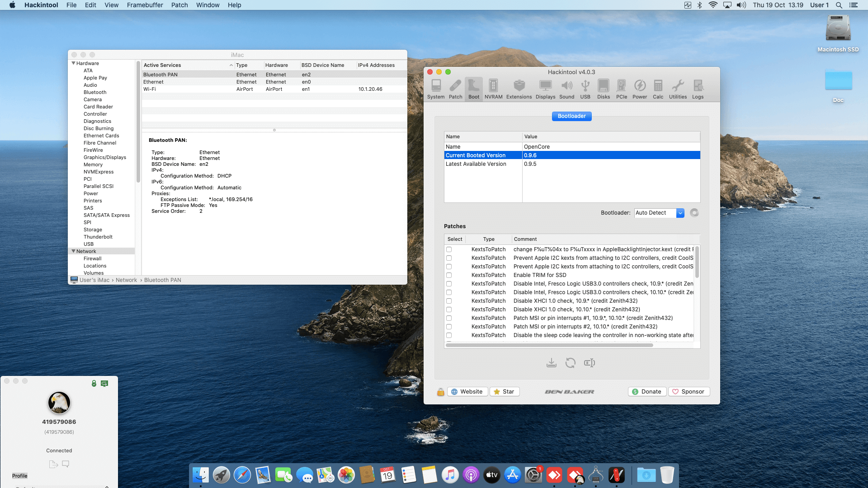Screen dimensions: 868x488
Task: Open the Framebuffer menu
Action: [x=145, y=5]
